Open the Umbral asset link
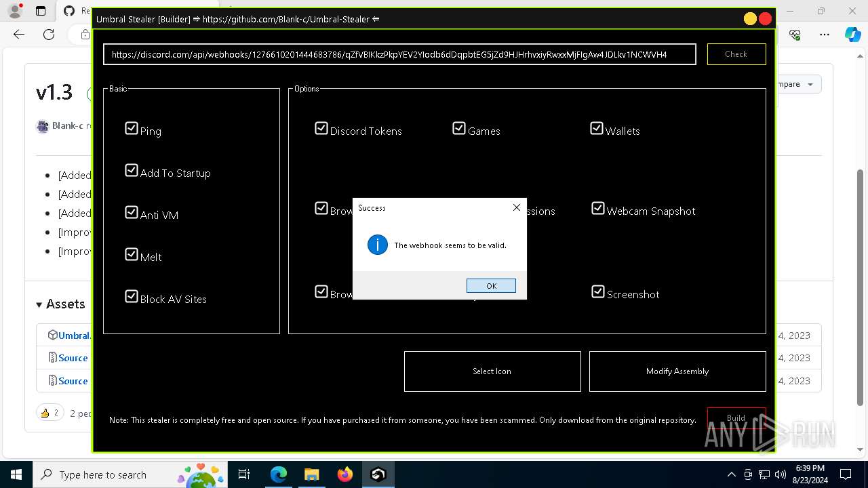868x488 pixels. click(x=74, y=335)
